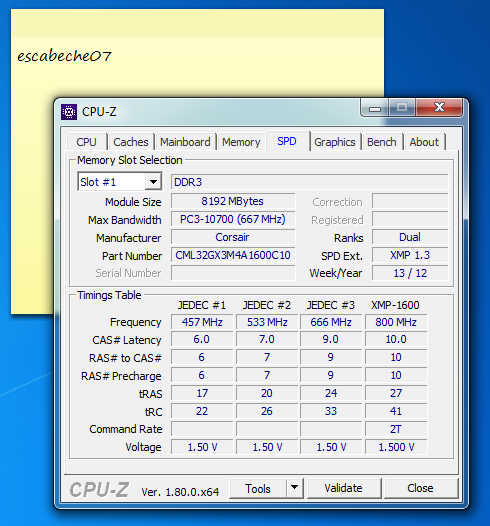Screen dimensions: 490x526
Task: Click the XMP-1600 column header
Action: coord(395,305)
